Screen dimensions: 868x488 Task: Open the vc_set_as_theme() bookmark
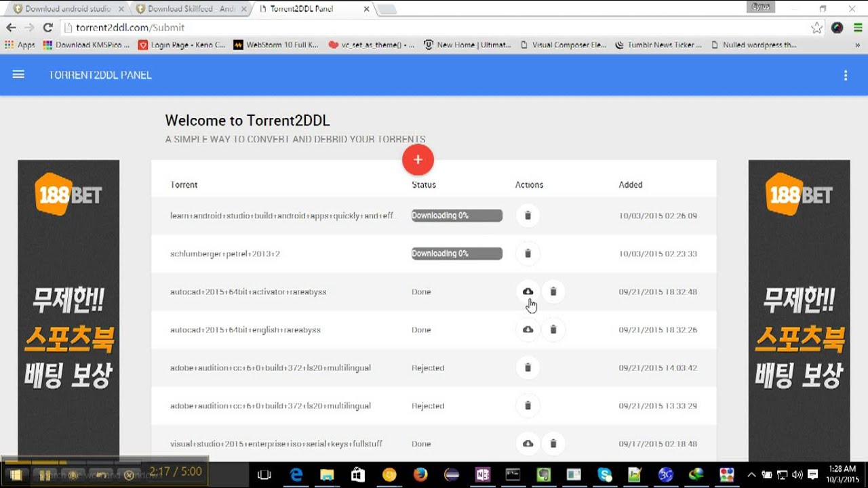coord(372,45)
